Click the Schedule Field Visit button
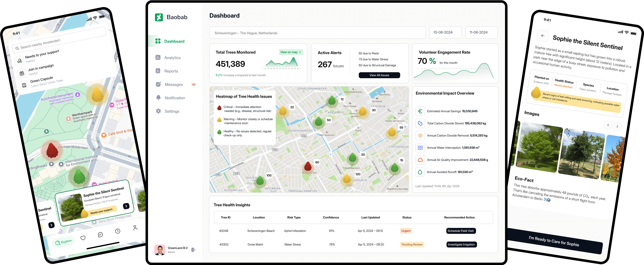This screenshot has height=265, width=644. pos(461,231)
